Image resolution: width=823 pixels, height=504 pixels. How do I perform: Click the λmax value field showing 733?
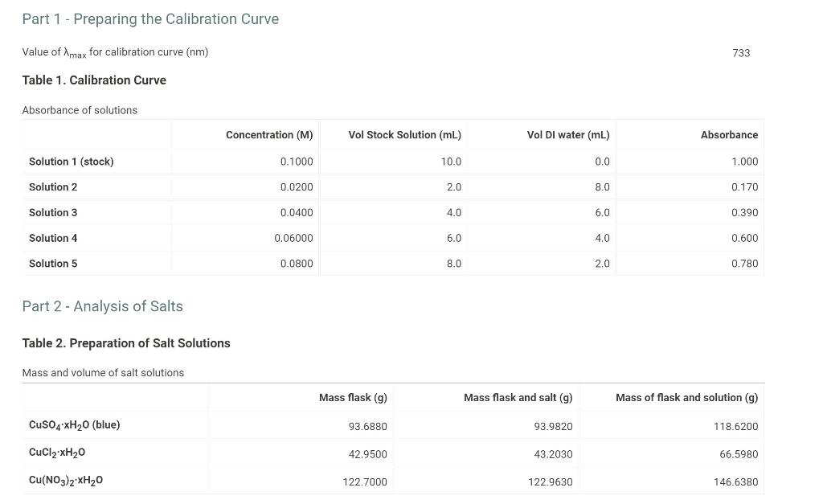[x=740, y=53]
